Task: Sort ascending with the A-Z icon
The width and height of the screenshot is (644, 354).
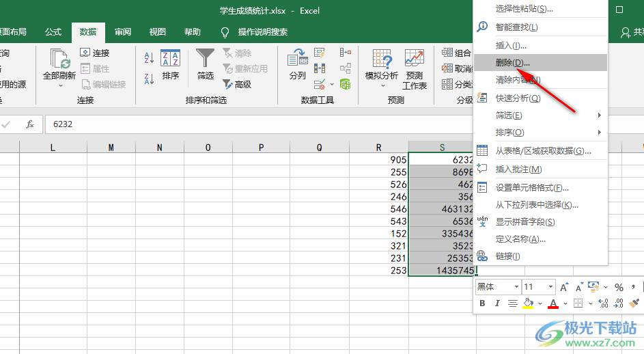Action: [149, 58]
